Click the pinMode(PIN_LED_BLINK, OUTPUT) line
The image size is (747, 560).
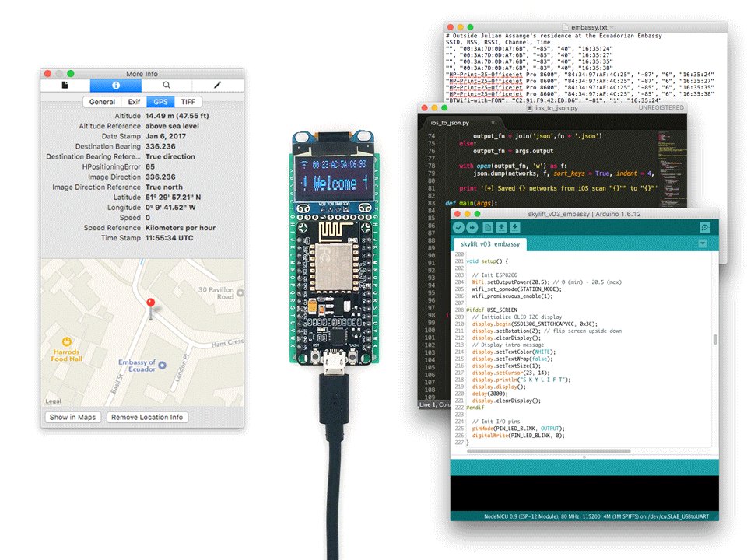[518, 428]
